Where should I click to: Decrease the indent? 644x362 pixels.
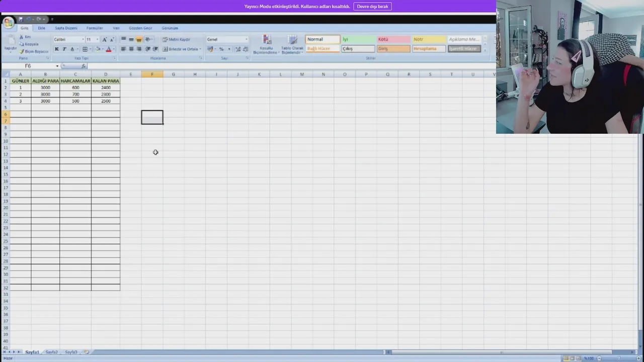coord(148,49)
